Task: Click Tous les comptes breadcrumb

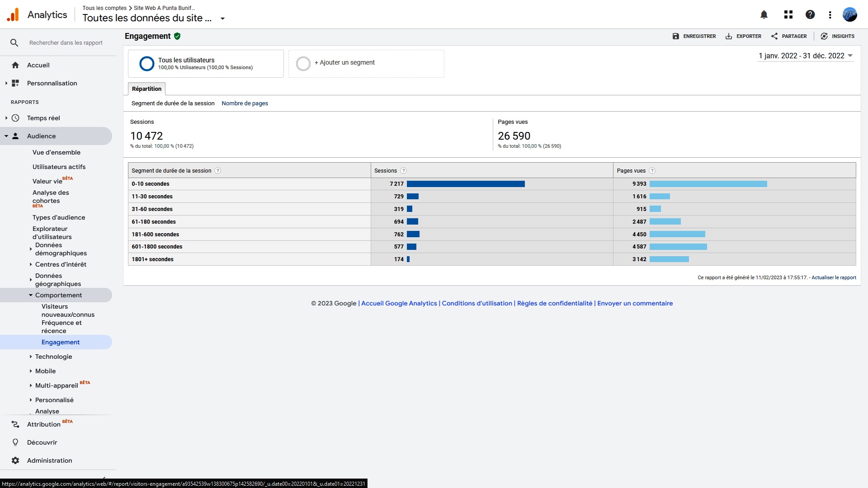Action: [104, 8]
